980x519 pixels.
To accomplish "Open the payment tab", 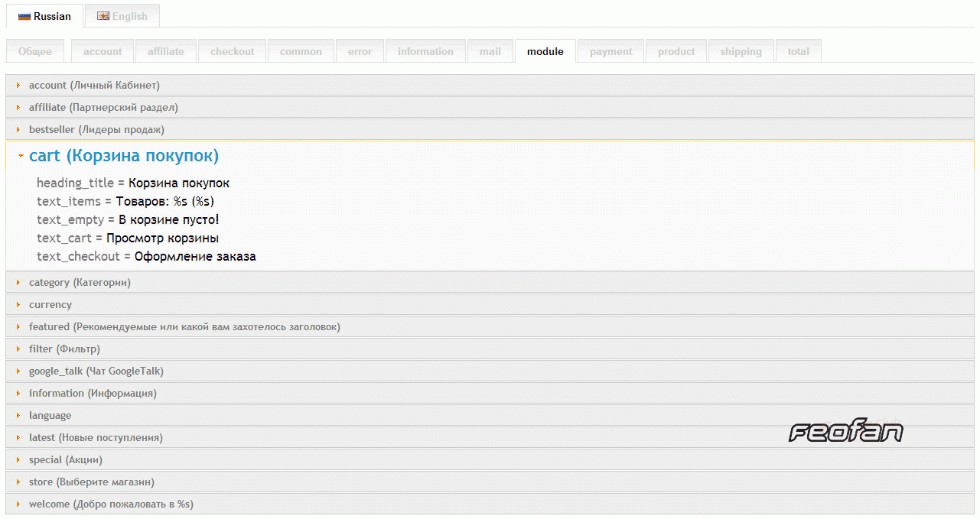I will click(x=610, y=51).
